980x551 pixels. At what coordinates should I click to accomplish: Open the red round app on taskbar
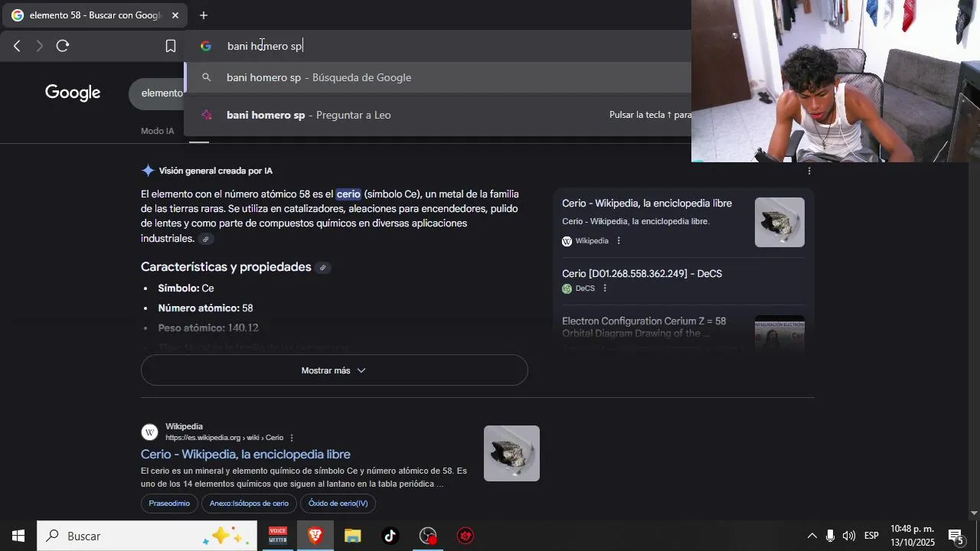tap(465, 536)
